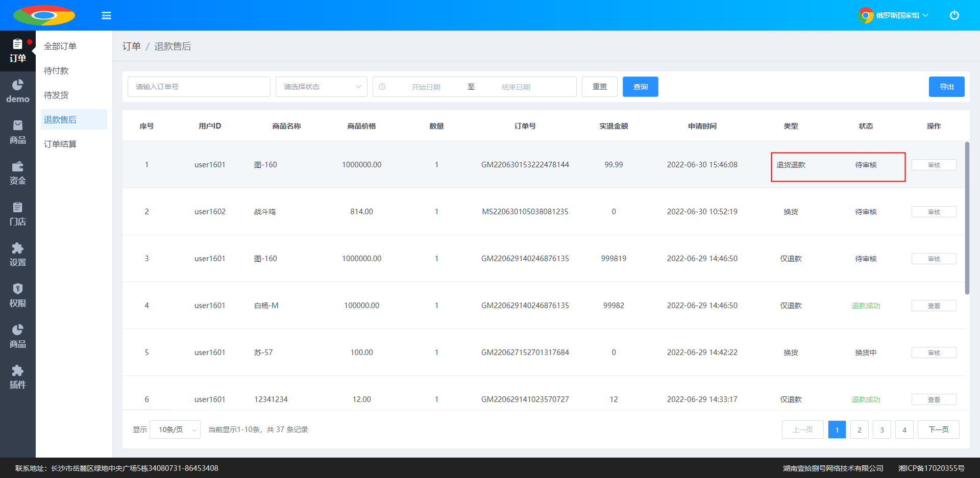980x478 pixels.
Task: Click the 订单 breadcrumb link
Action: [131, 46]
